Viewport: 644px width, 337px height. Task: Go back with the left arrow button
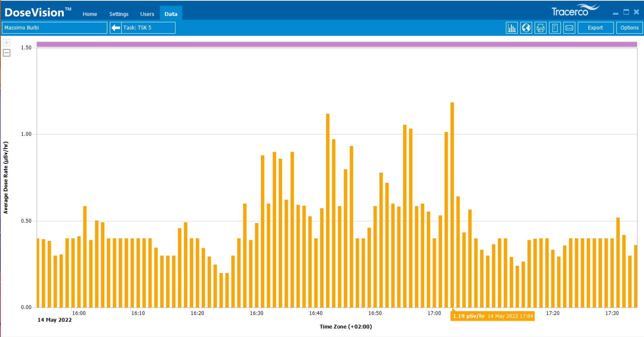[116, 28]
